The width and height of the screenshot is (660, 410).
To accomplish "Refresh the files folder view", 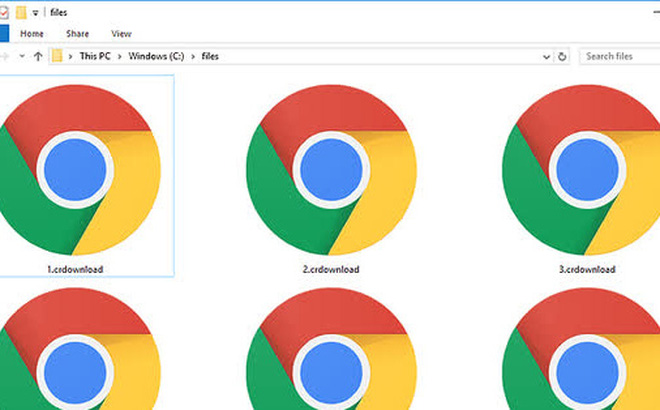I will pyautogui.click(x=563, y=57).
